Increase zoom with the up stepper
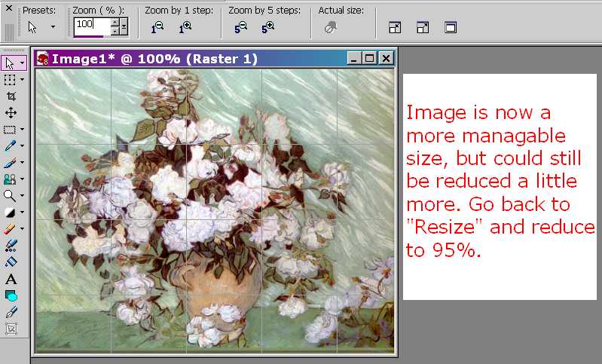The height and width of the screenshot is (364, 602). pos(115,23)
